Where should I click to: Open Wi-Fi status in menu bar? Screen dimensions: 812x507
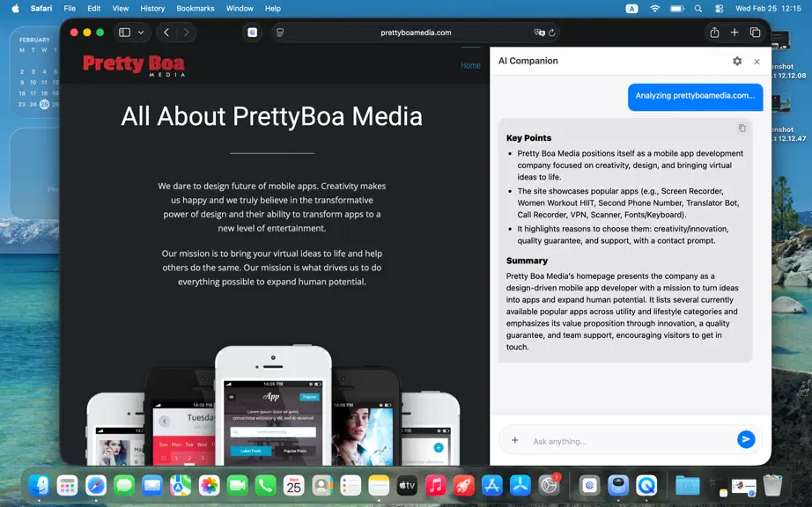(655, 8)
